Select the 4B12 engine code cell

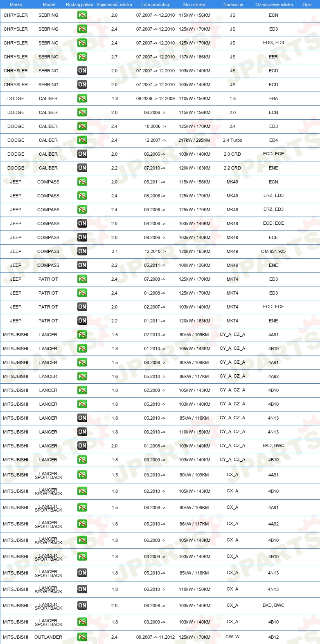click(x=273, y=637)
